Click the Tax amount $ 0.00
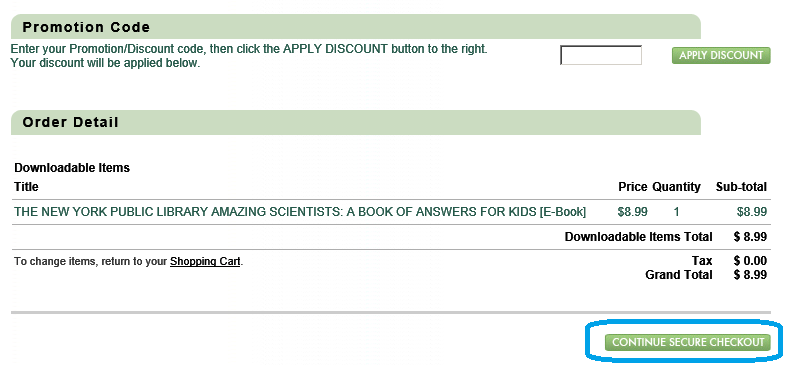Image resolution: width=790 pixels, height=365 pixels. (x=750, y=261)
